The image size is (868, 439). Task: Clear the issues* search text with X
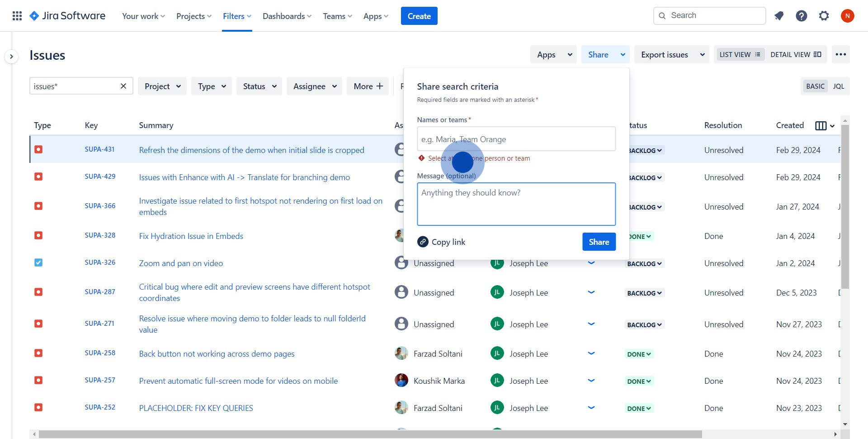pyautogui.click(x=123, y=86)
